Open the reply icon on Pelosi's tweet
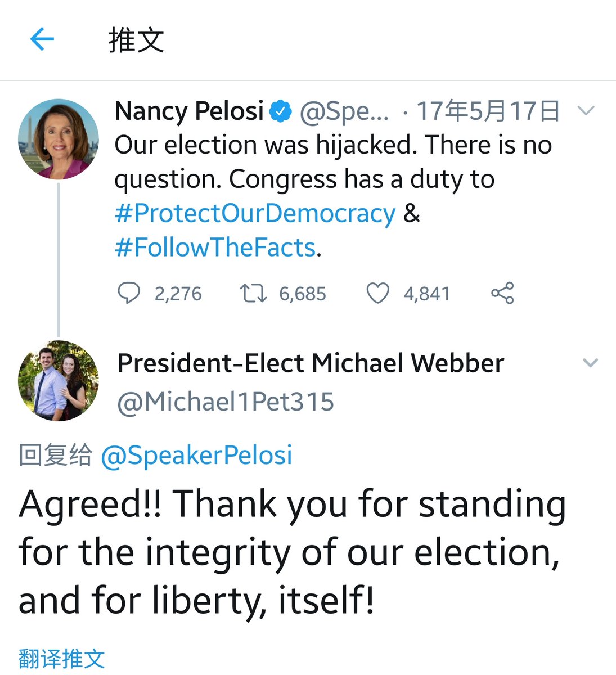616x675 pixels. pyautogui.click(x=129, y=293)
